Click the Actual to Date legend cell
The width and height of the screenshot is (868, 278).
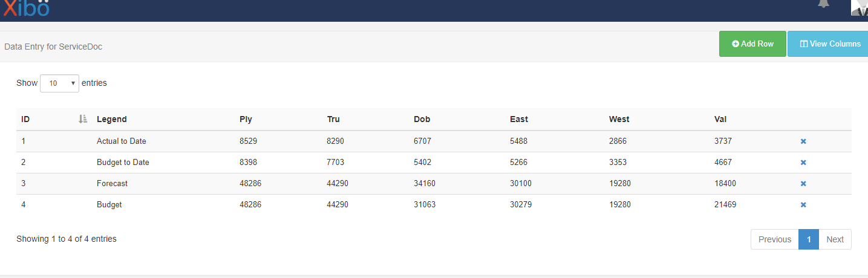point(122,141)
